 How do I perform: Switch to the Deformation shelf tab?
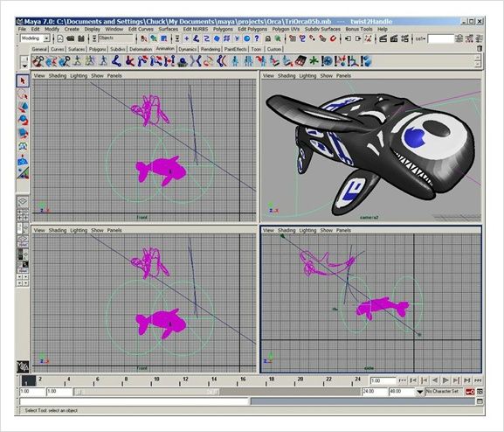141,49
